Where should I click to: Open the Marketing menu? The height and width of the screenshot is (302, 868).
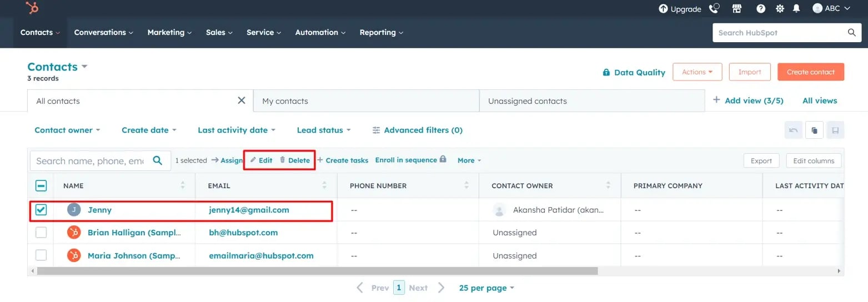point(169,32)
